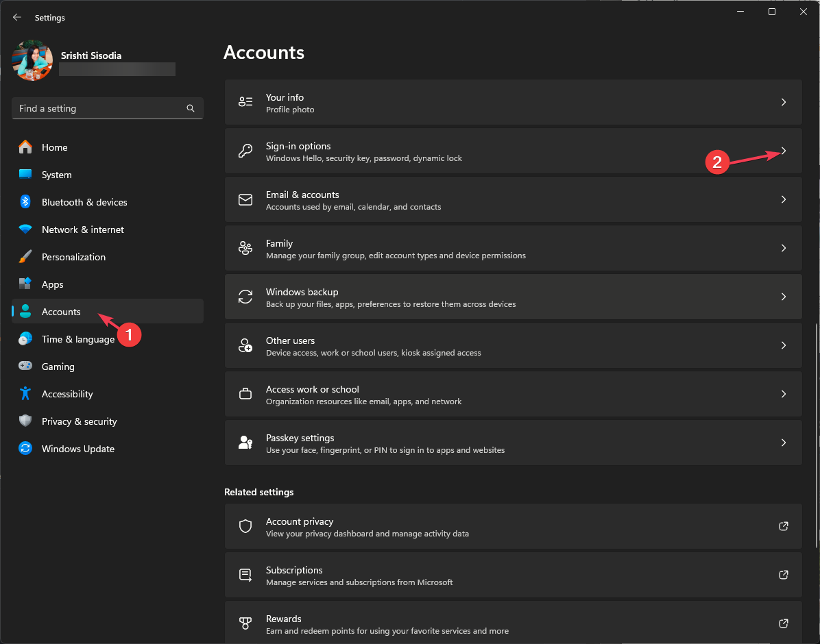Expand Windows backup with its chevron
This screenshot has width=820, height=644.
coord(784,297)
